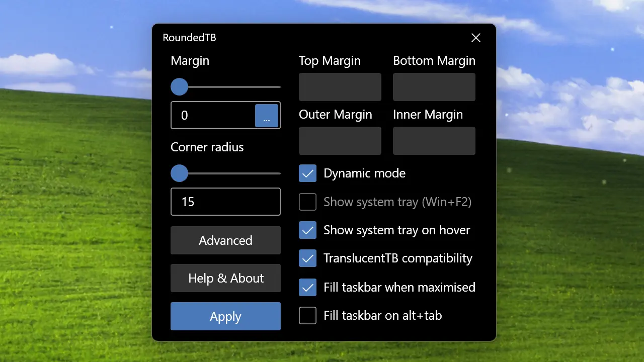Click the Apply button
Image resolution: width=644 pixels, height=362 pixels.
tap(225, 316)
